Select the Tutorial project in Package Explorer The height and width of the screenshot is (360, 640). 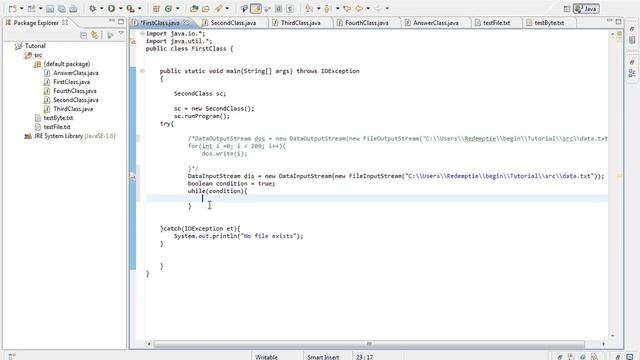(35, 46)
